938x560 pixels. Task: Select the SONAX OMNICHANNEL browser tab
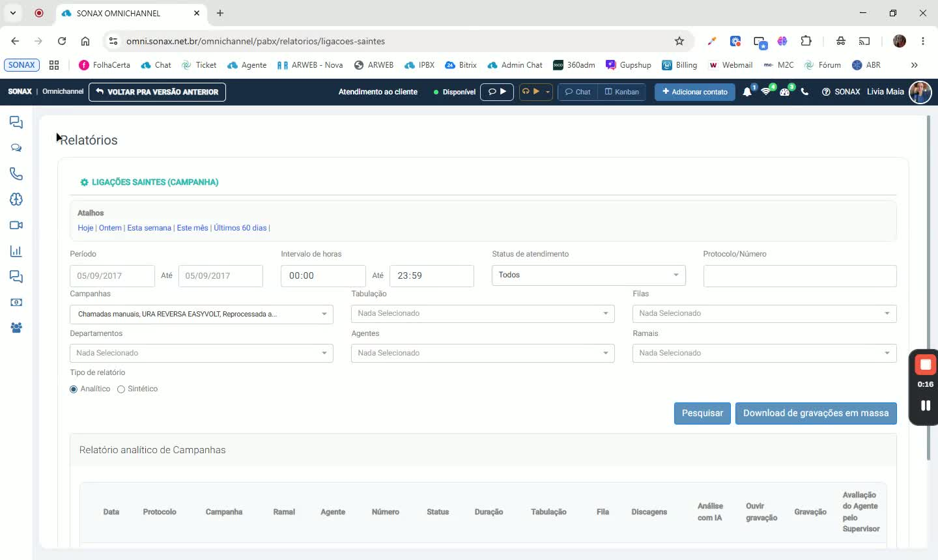[x=130, y=13]
